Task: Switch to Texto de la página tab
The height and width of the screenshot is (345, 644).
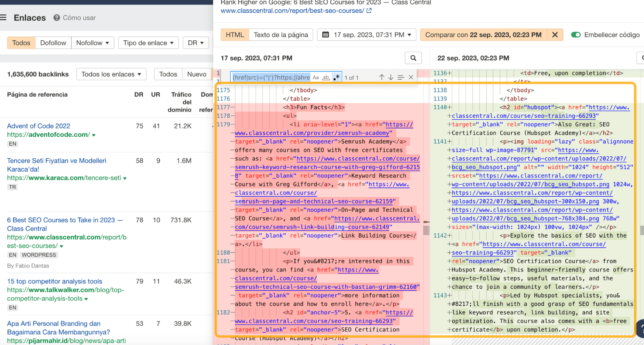Action: tap(281, 35)
